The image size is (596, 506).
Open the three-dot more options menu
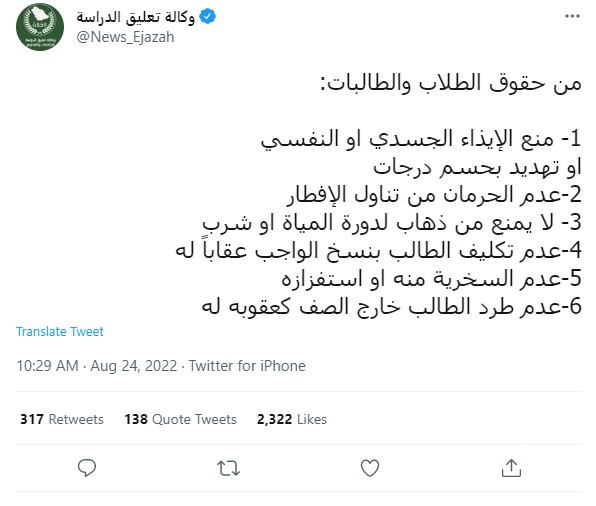[x=572, y=16]
